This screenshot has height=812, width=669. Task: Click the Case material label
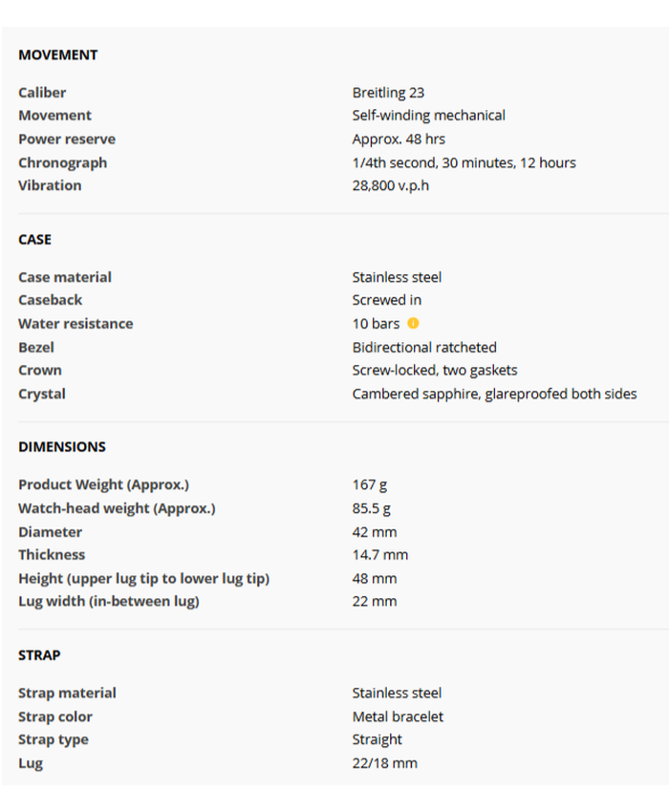tap(65, 277)
